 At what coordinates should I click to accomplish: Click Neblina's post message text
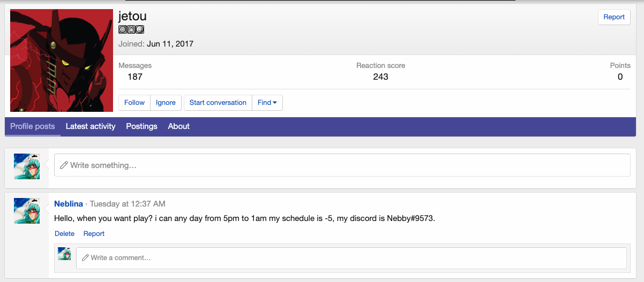click(x=245, y=219)
